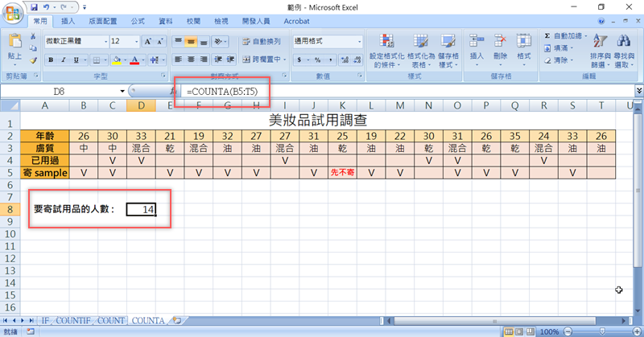The image size is (644, 337).
Task: Apply the currency $ format
Action: (299, 60)
